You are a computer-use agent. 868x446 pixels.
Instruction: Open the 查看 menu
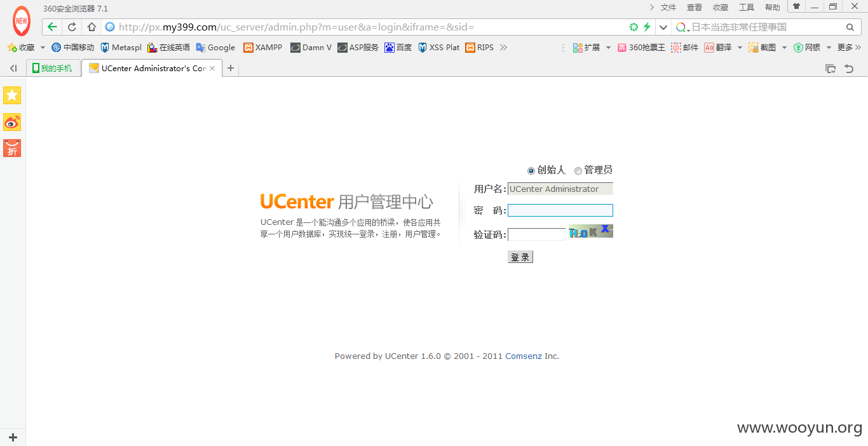pos(695,8)
